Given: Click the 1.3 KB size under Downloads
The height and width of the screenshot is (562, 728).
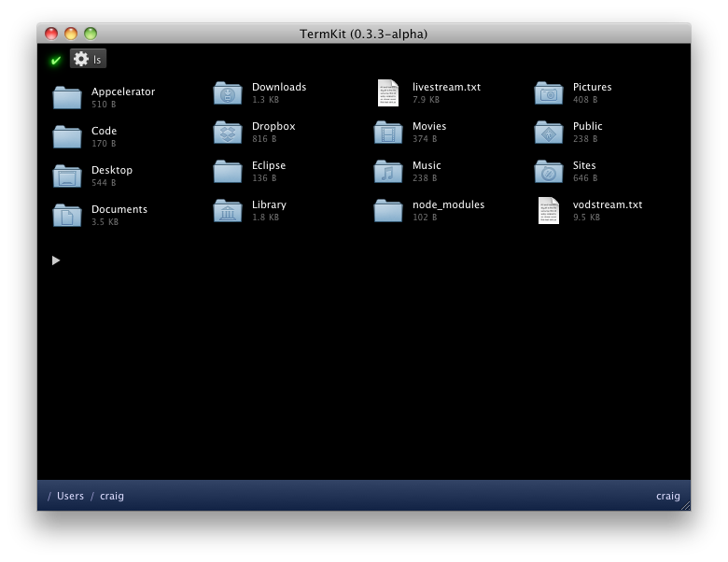Looking at the screenshot, I should (x=266, y=99).
